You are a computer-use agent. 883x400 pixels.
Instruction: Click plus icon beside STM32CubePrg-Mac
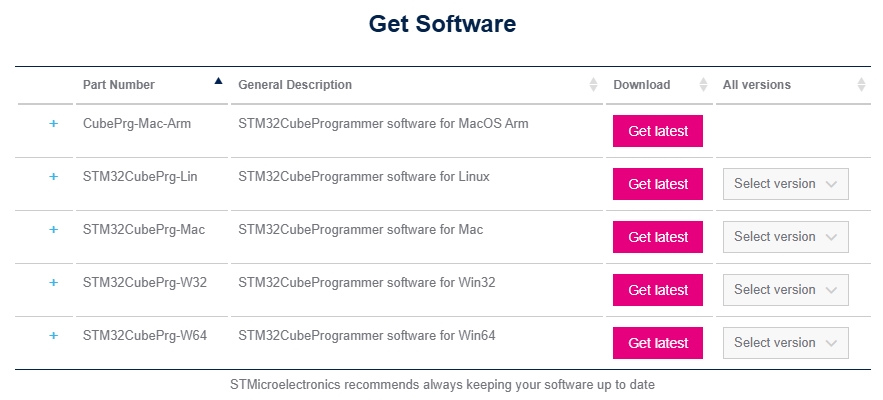point(54,230)
